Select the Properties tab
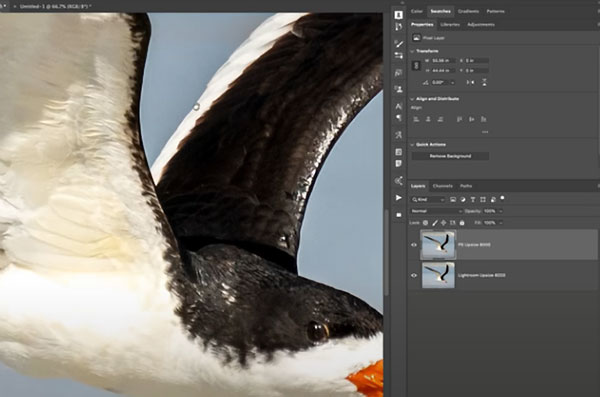Image resolution: width=600 pixels, height=397 pixels. coord(422,25)
